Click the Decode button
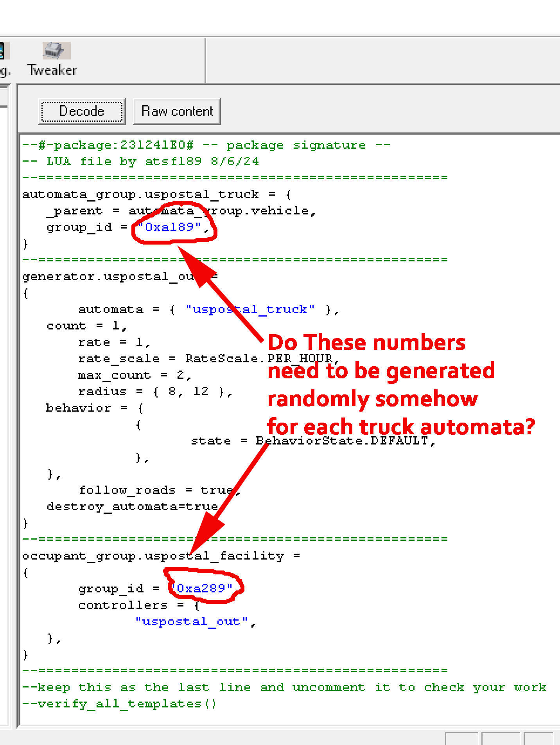 [x=82, y=112]
